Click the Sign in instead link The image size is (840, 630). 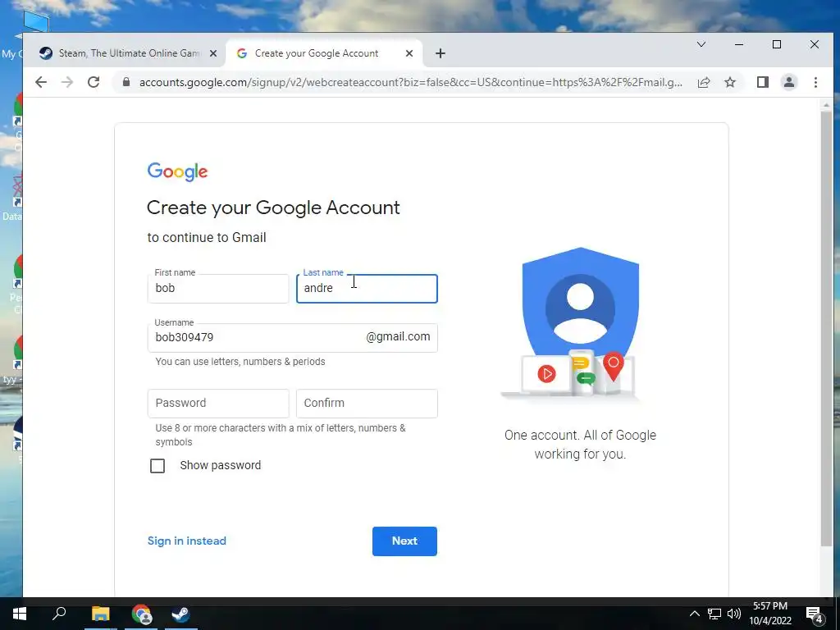click(187, 541)
